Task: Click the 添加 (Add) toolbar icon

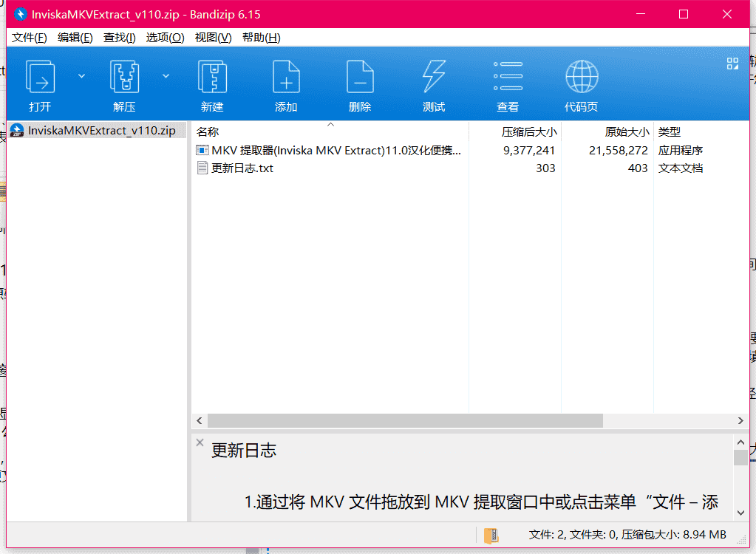Action: point(286,77)
